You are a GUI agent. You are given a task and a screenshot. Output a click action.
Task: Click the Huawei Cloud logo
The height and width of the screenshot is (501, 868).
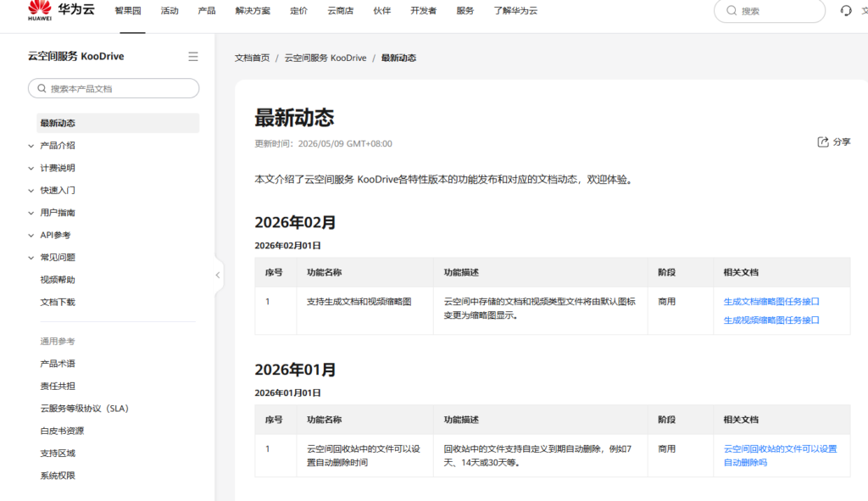61,10
